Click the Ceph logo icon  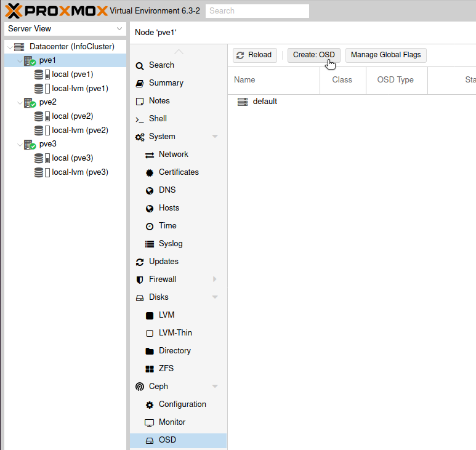pos(140,387)
